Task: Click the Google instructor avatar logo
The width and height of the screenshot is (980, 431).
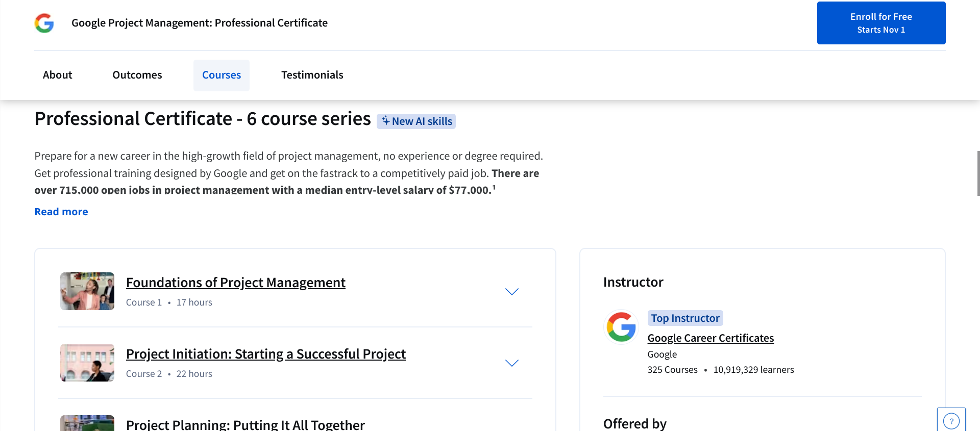Action: [x=621, y=327]
